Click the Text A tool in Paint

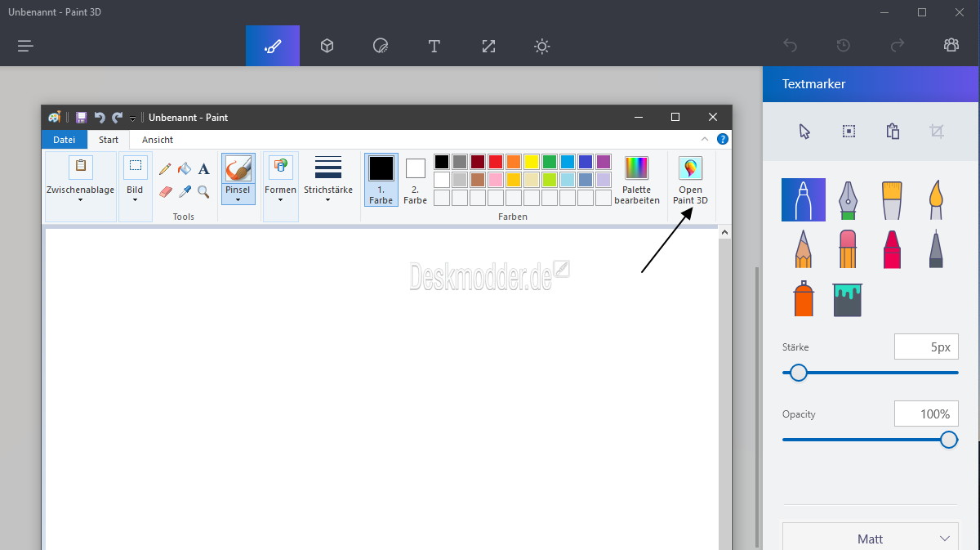(203, 169)
